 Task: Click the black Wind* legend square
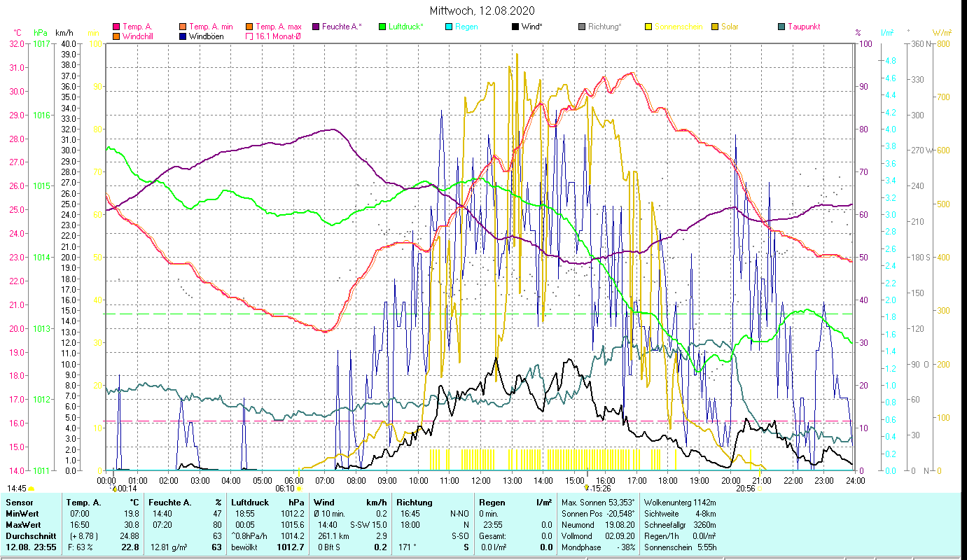515,27
